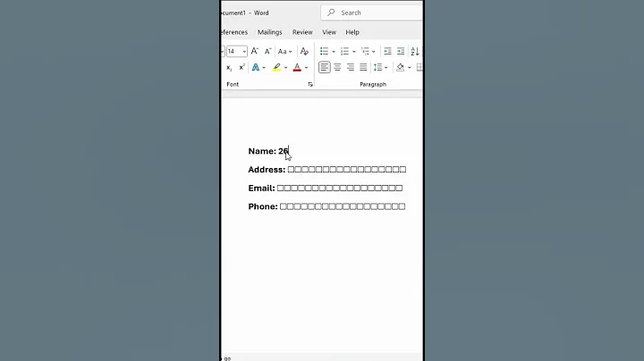Open Font dialog launcher
The height and width of the screenshot is (361, 644).
point(310,84)
